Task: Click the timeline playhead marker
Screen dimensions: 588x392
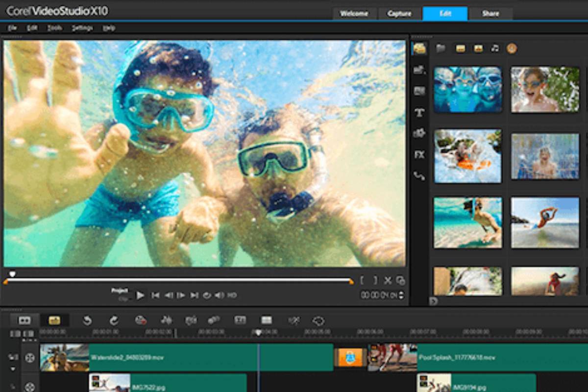Action: [258, 332]
